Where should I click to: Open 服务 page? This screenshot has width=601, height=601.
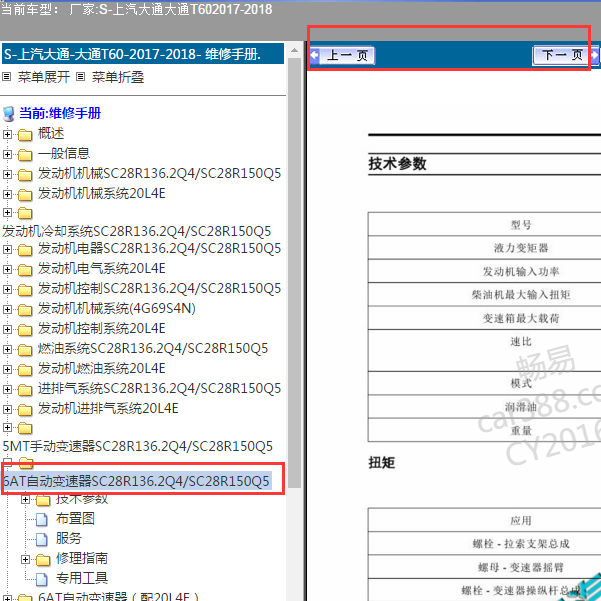click(x=69, y=539)
